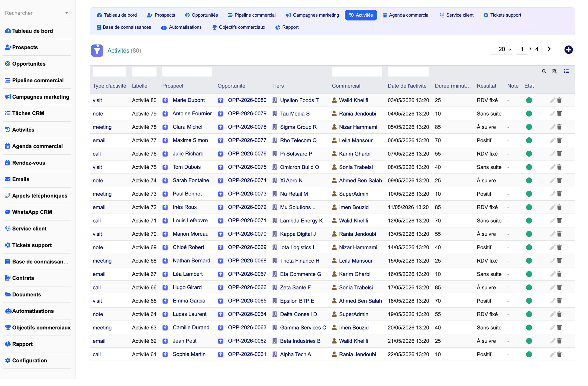Click the date 17/05/2026 13:20
Image resolution: width=588 pixels, height=386 pixels.
[x=408, y=287]
